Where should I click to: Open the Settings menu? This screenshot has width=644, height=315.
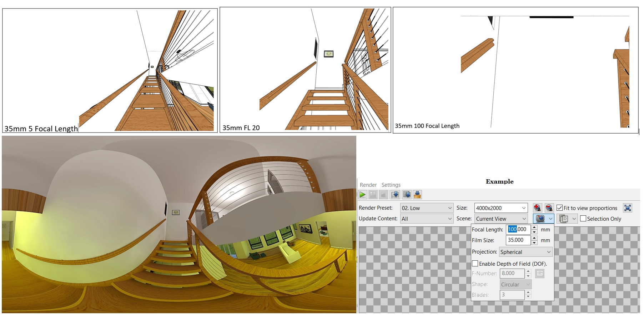[x=391, y=185]
